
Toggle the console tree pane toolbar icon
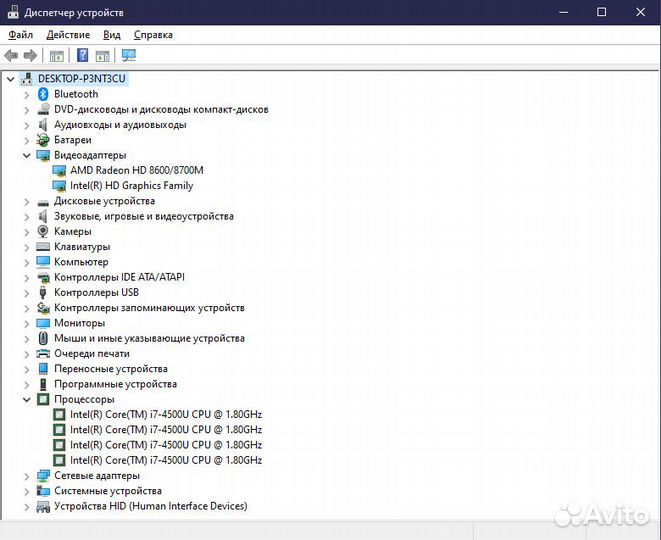coord(56,56)
